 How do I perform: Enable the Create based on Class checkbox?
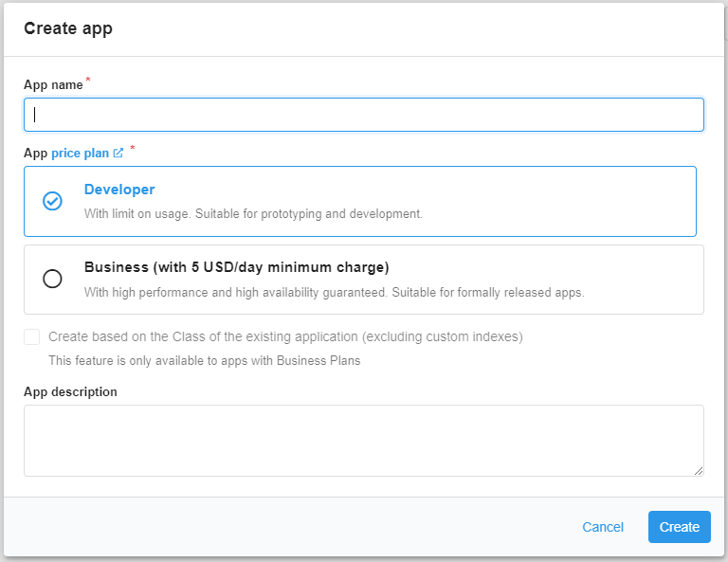click(32, 336)
